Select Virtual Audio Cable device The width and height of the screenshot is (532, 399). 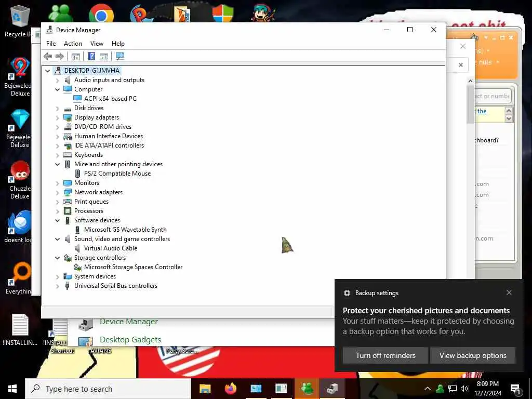click(x=111, y=248)
